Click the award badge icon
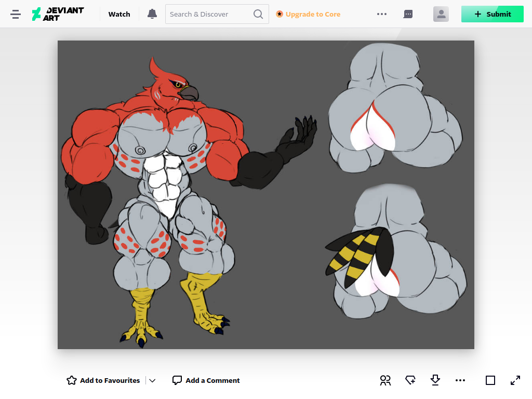532x399 pixels. point(410,380)
